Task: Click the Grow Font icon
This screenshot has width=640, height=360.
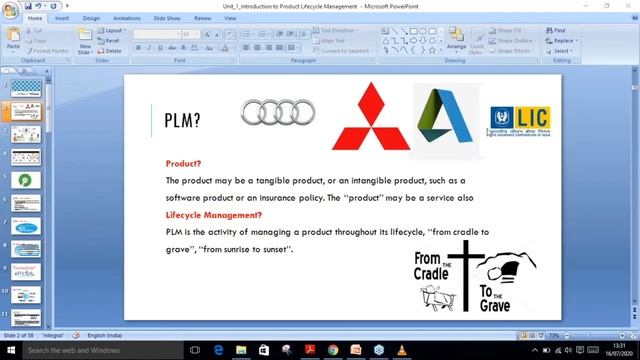Action: (x=207, y=35)
